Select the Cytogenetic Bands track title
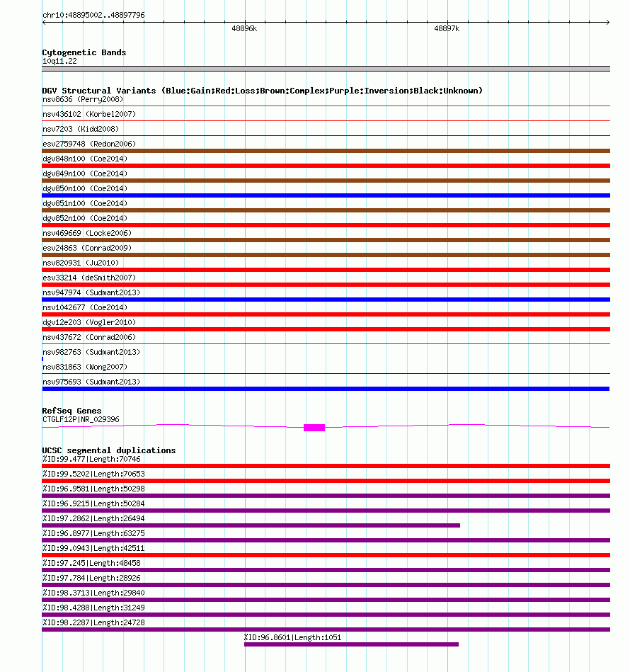The width and height of the screenshot is (630, 672). click(84, 52)
